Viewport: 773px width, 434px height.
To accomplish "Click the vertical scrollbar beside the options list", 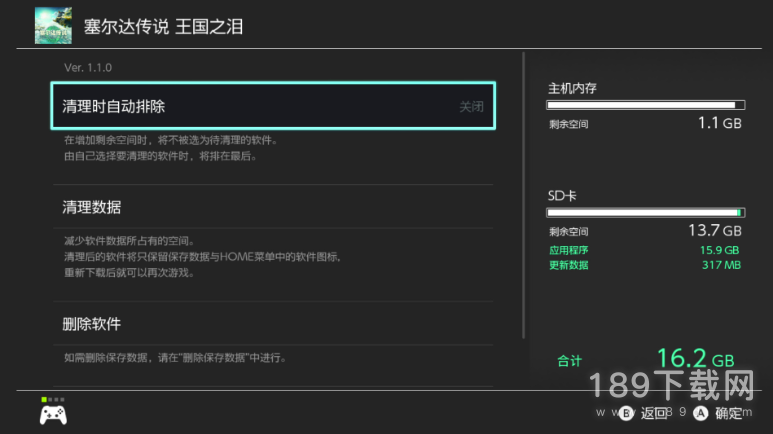I will click(x=524, y=195).
